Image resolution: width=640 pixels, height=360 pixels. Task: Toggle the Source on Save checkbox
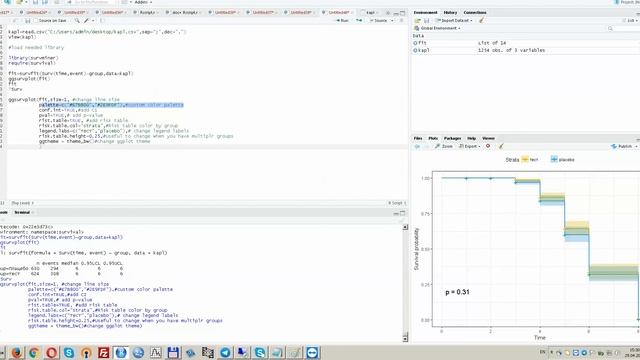click(36, 20)
